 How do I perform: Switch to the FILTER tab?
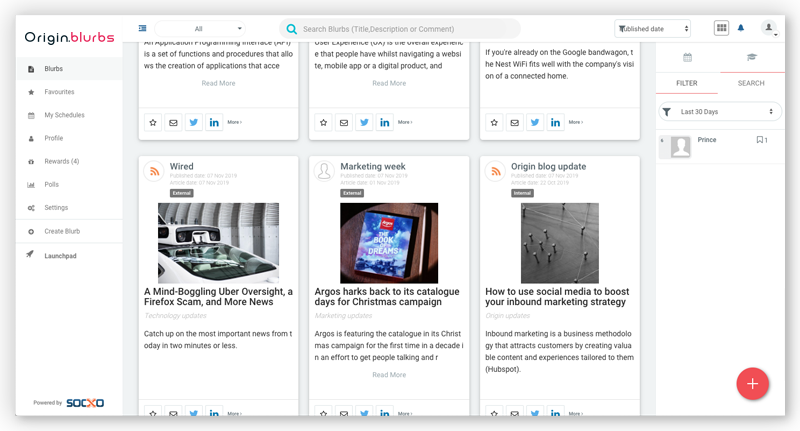pyautogui.click(x=687, y=83)
